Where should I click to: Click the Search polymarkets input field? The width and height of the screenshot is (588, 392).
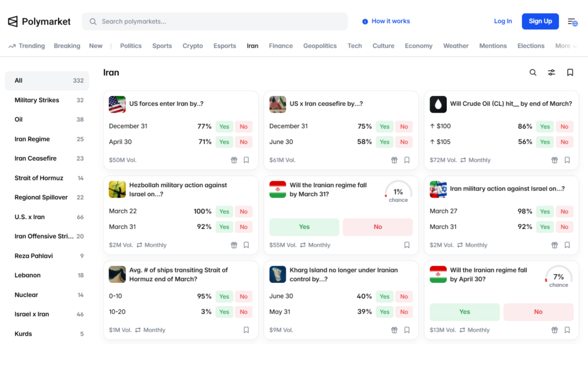tap(215, 21)
